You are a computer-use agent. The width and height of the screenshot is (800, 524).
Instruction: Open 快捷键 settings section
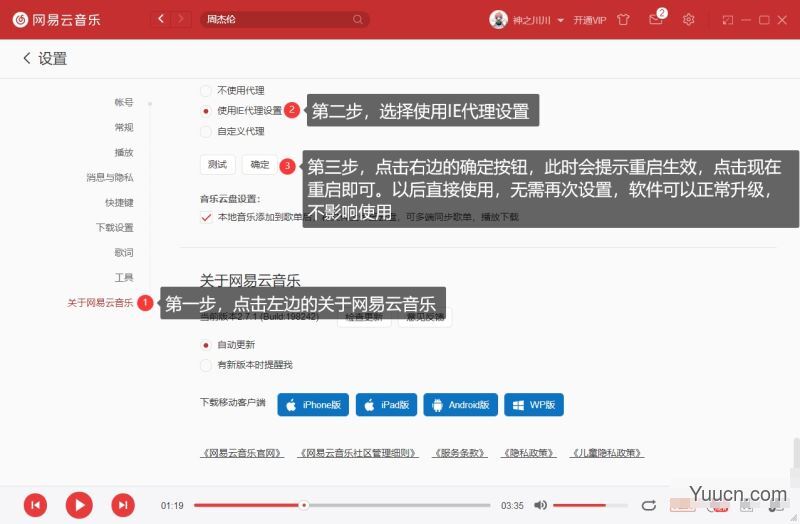pyautogui.click(x=119, y=202)
